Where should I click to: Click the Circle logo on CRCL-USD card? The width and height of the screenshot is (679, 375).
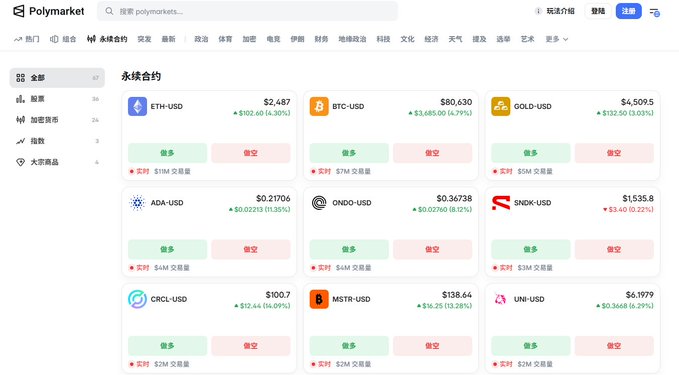[x=137, y=299]
